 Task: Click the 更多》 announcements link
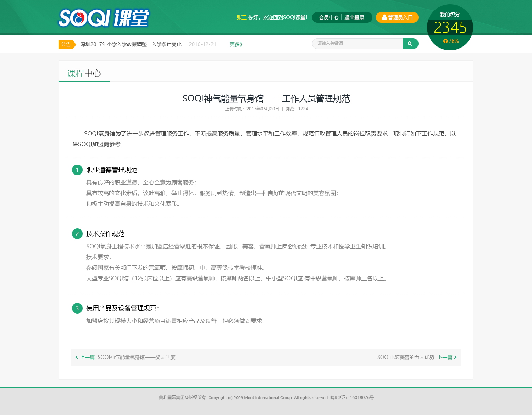(236, 44)
